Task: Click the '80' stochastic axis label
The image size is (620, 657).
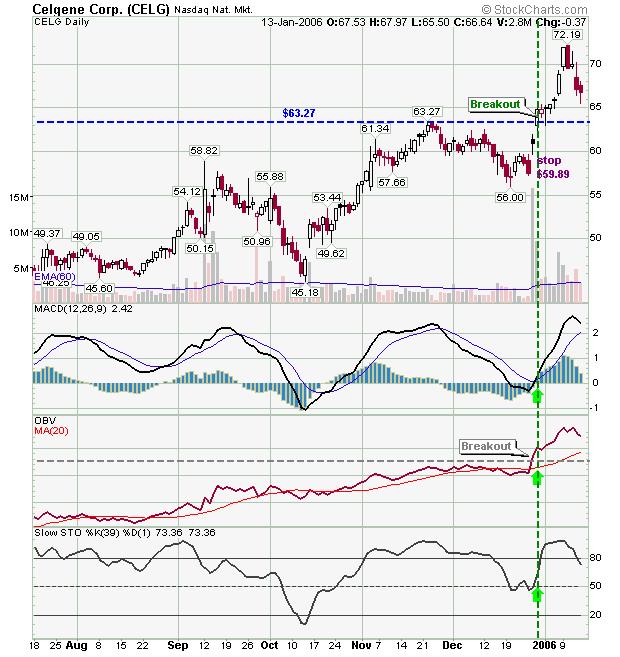Action: (595, 558)
